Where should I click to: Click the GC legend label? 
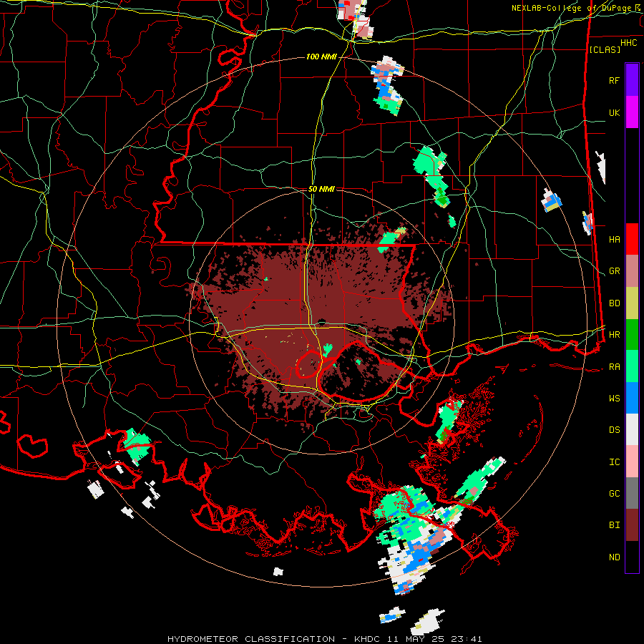point(614,494)
